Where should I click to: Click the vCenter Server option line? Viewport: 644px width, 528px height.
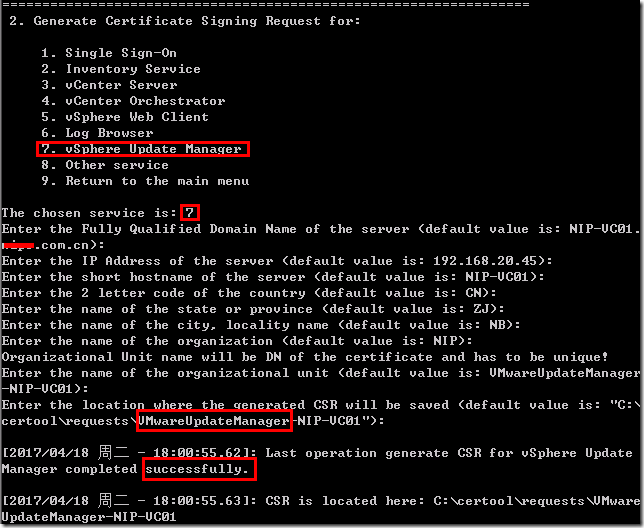[x=109, y=85]
